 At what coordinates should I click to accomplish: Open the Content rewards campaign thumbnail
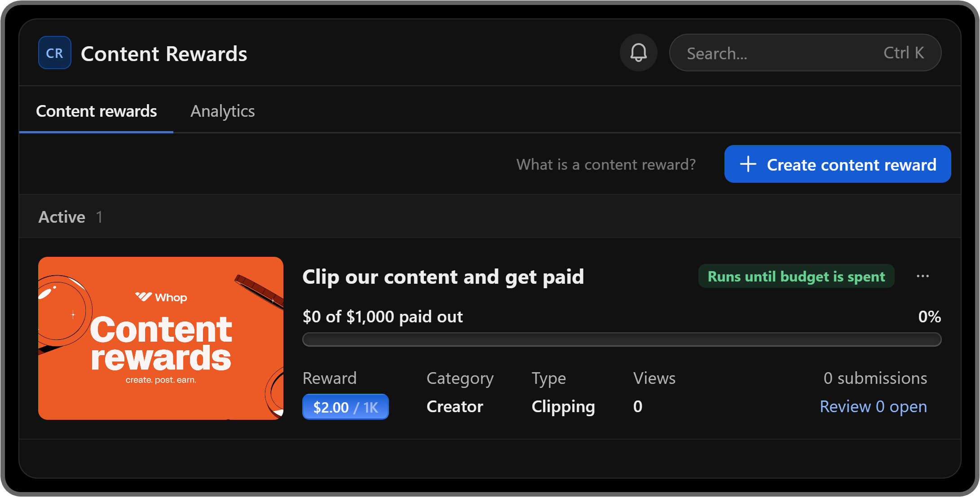pyautogui.click(x=161, y=338)
